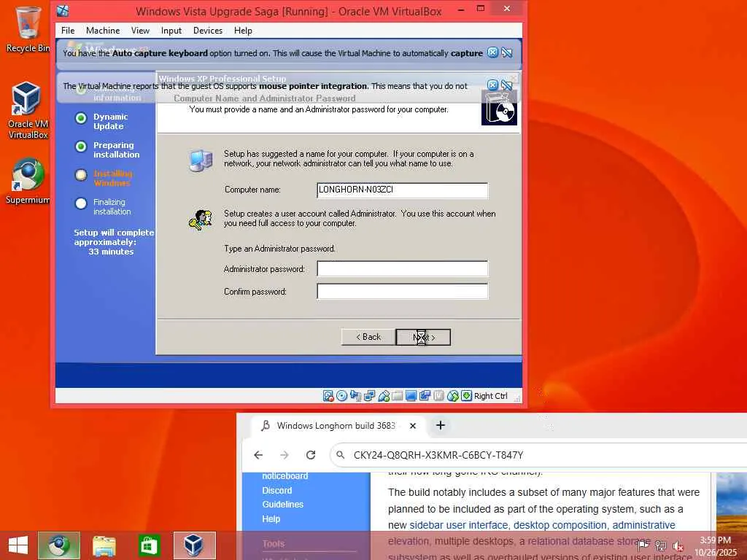Go back in the browser window

click(258, 455)
